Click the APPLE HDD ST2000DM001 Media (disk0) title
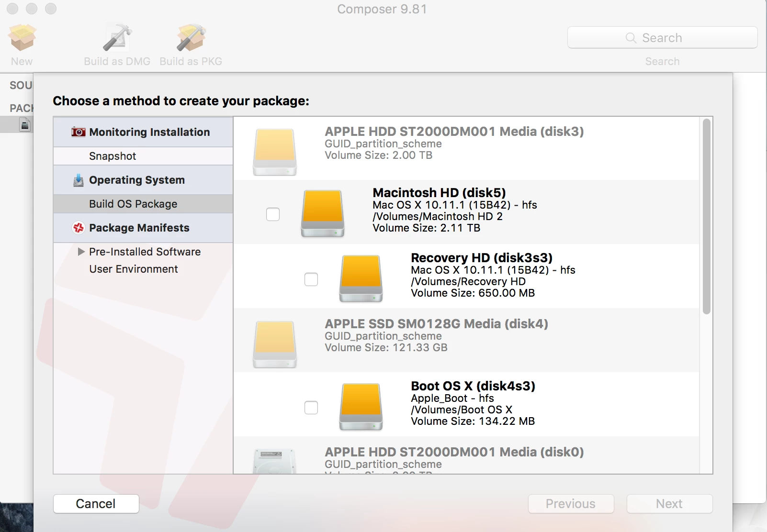The width and height of the screenshot is (767, 532). point(454,452)
